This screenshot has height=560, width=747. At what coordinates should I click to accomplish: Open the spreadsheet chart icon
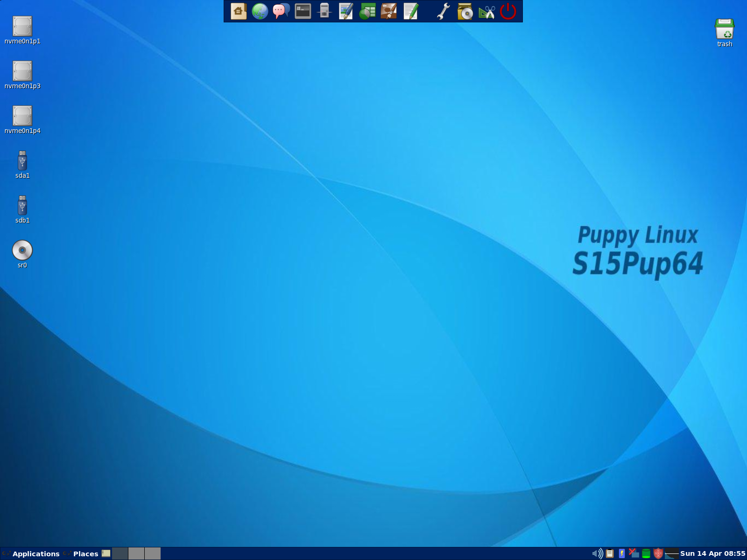pos(367,11)
